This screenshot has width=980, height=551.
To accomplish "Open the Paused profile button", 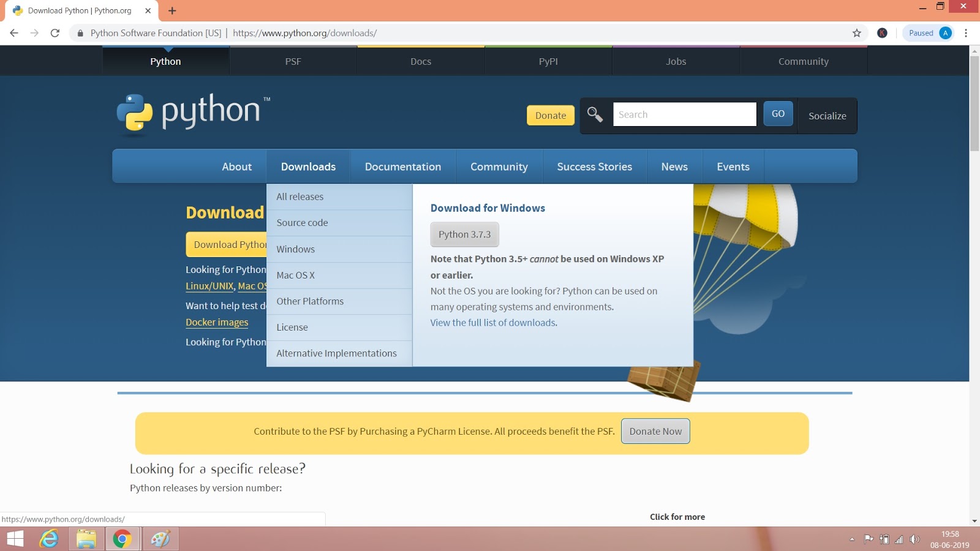I will click(929, 33).
